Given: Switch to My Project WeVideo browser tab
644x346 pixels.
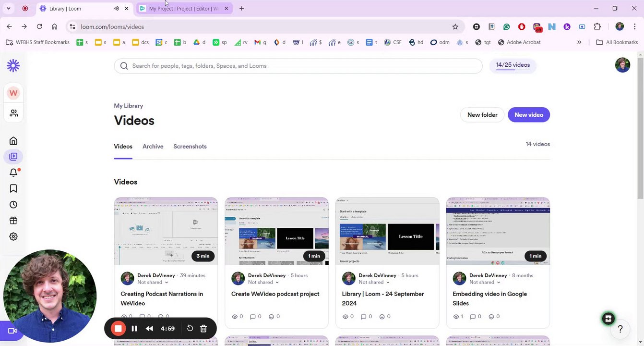Looking at the screenshot, I should pos(184,9).
